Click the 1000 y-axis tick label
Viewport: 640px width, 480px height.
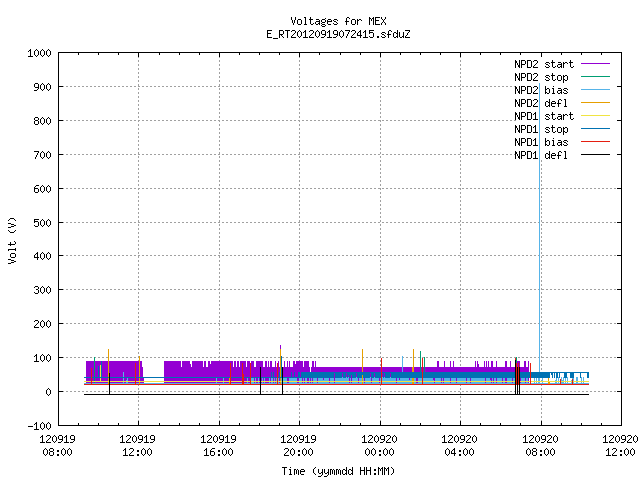[x=39, y=53]
